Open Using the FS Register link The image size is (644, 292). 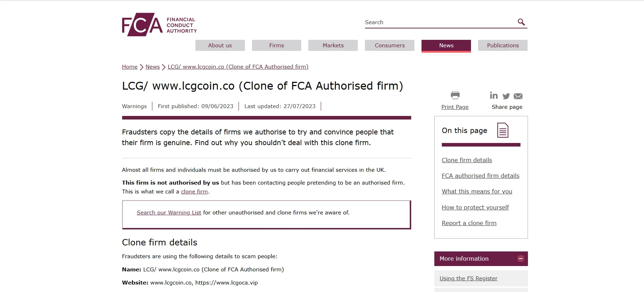click(x=468, y=278)
